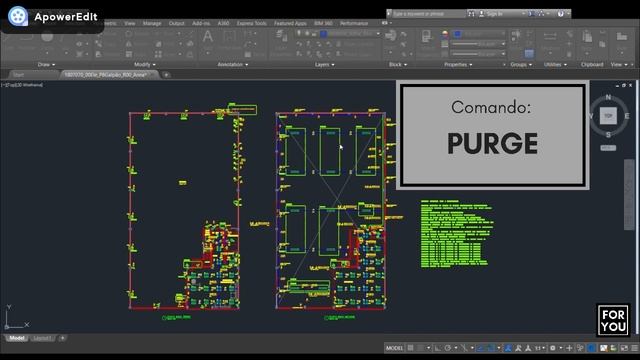Expand the Annotation panel

tap(233, 64)
